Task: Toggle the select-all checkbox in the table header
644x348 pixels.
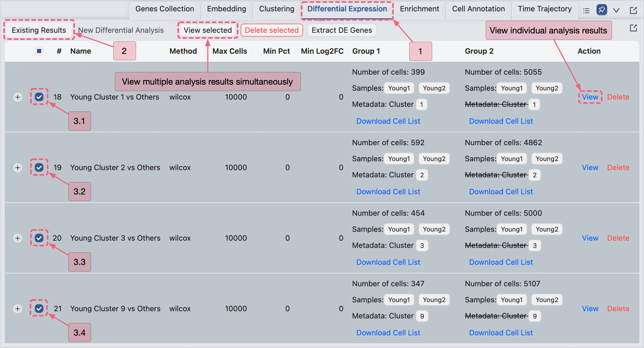Action: 39,51
